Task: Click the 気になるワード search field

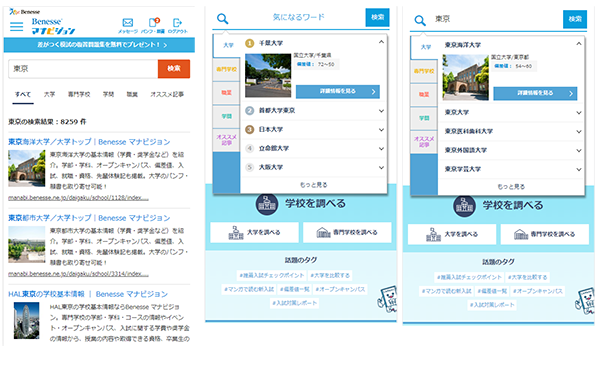Action: (298, 17)
